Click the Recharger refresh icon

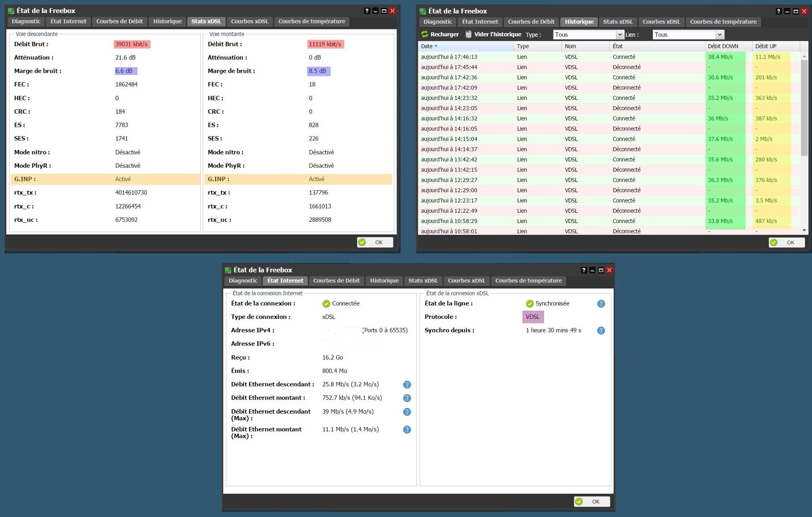pyautogui.click(x=425, y=34)
